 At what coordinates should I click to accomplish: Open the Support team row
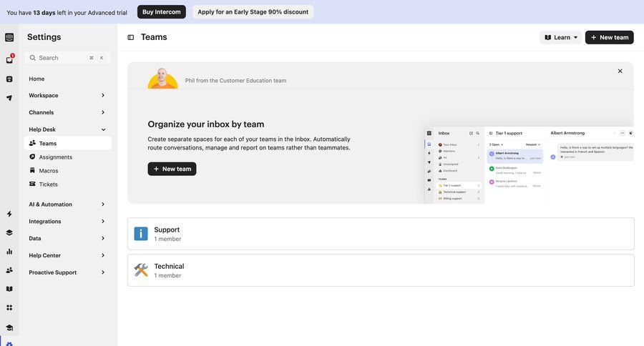(381, 234)
